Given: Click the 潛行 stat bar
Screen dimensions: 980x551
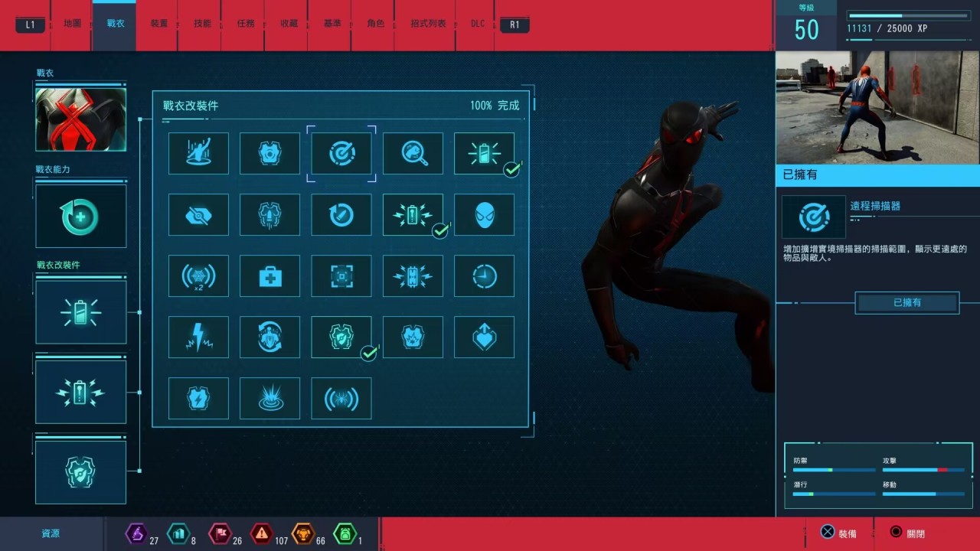Looking at the screenshot, I should [x=834, y=494].
